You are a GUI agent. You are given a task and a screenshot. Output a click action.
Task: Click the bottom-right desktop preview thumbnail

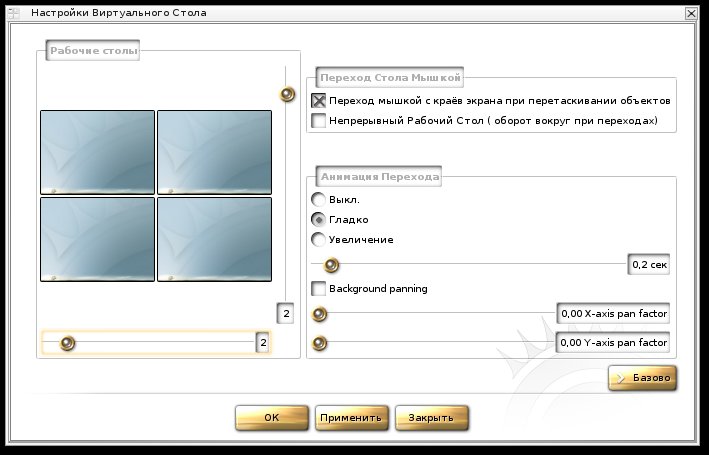pyautogui.click(x=214, y=239)
